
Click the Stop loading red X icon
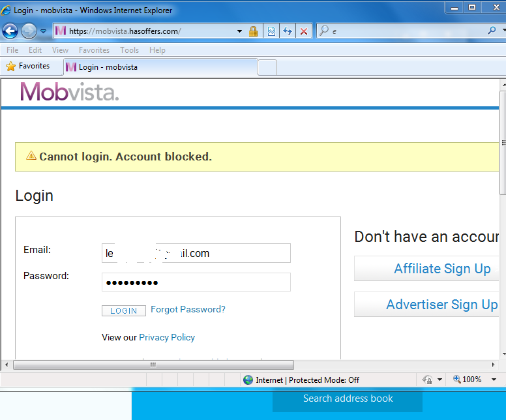(304, 31)
